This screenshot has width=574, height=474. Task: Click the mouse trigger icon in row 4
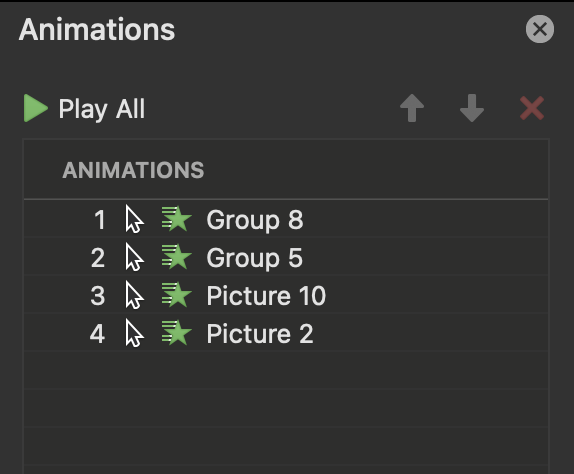[134, 333]
